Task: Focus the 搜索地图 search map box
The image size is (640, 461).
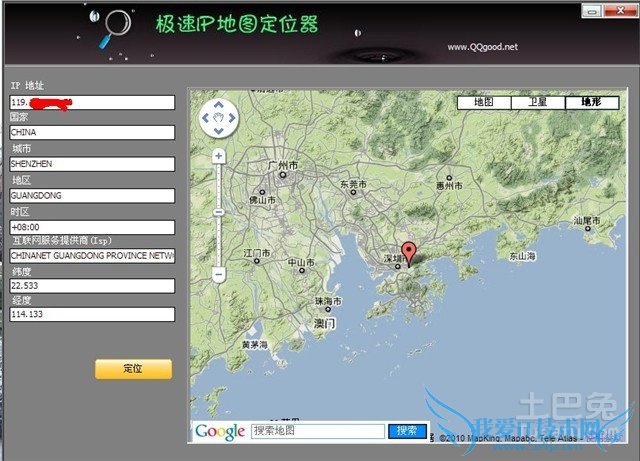Action: click(x=317, y=431)
